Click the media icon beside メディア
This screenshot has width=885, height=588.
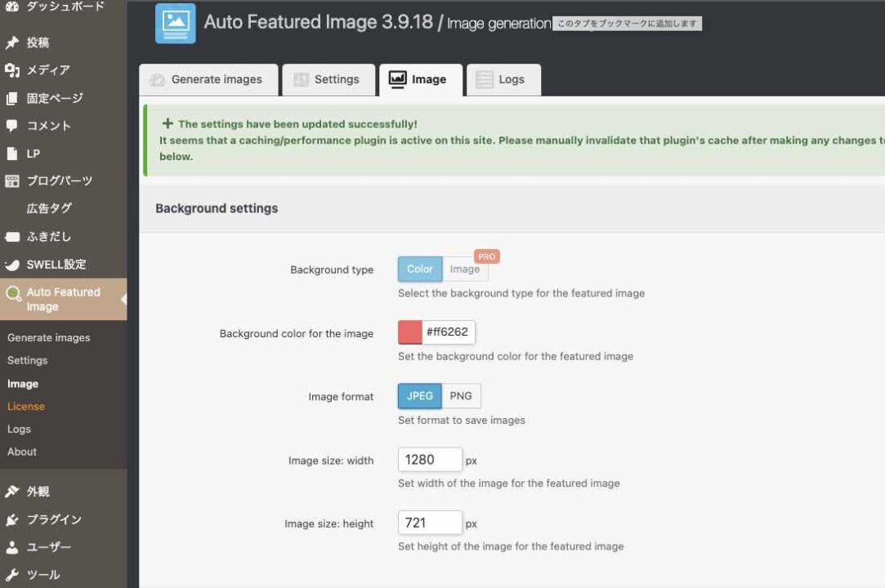(12, 70)
